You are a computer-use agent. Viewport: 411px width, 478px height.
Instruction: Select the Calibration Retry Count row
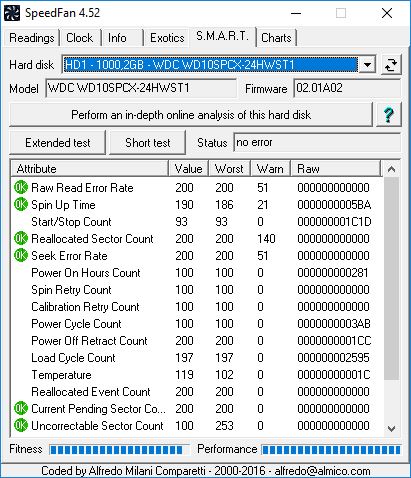[197, 307]
